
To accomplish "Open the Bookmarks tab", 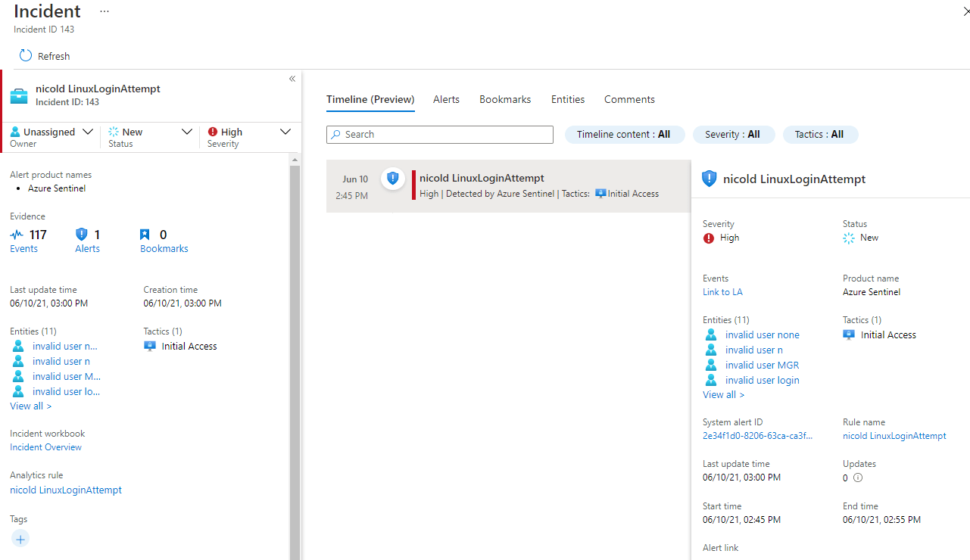I will click(505, 99).
